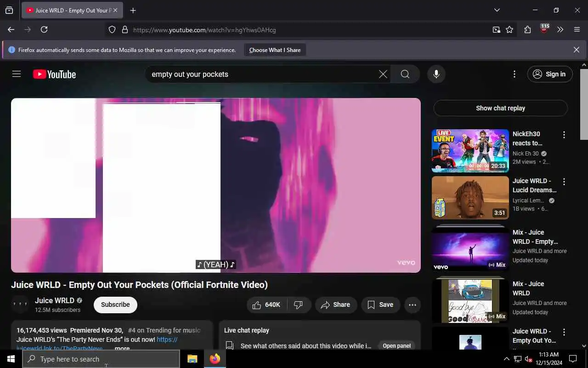Open the Juice WRLD channel name link

[x=54, y=300]
